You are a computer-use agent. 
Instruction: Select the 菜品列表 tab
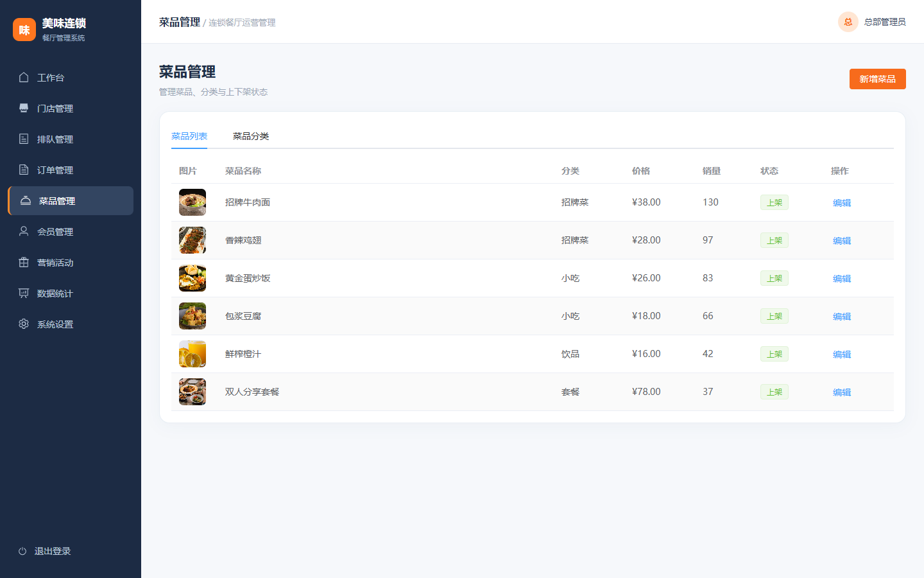tap(189, 136)
